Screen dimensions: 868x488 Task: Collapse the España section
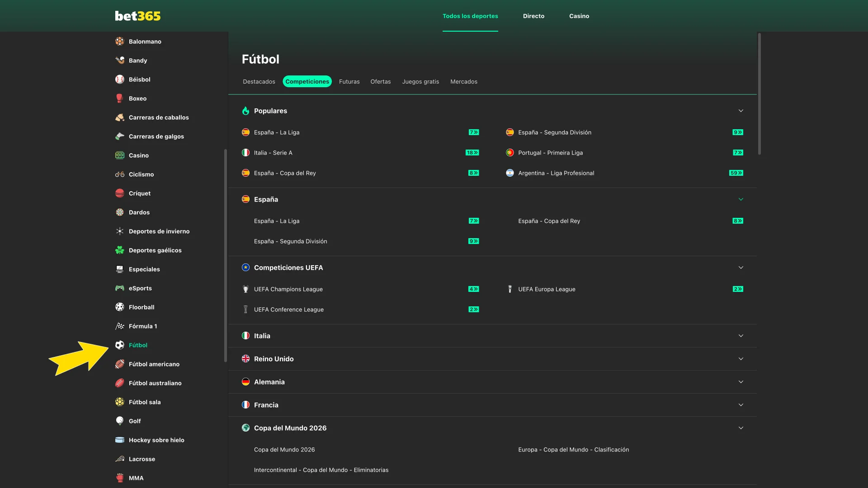(741, 199)
